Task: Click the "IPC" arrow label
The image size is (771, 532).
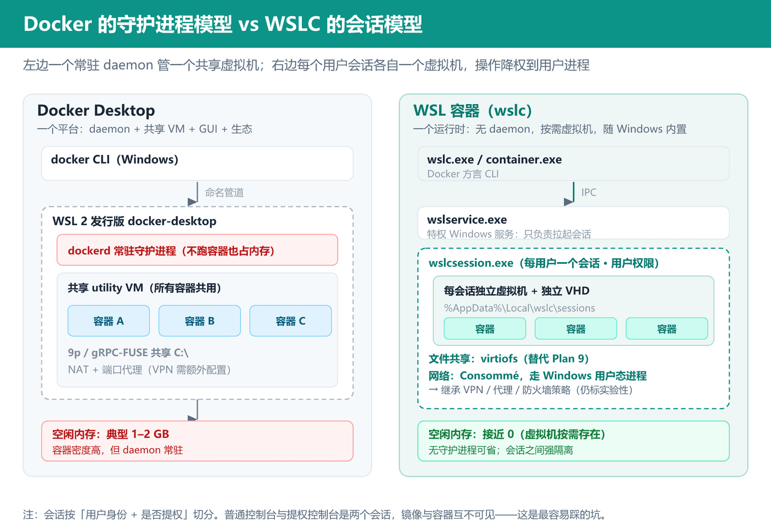Action: (589, 192)
